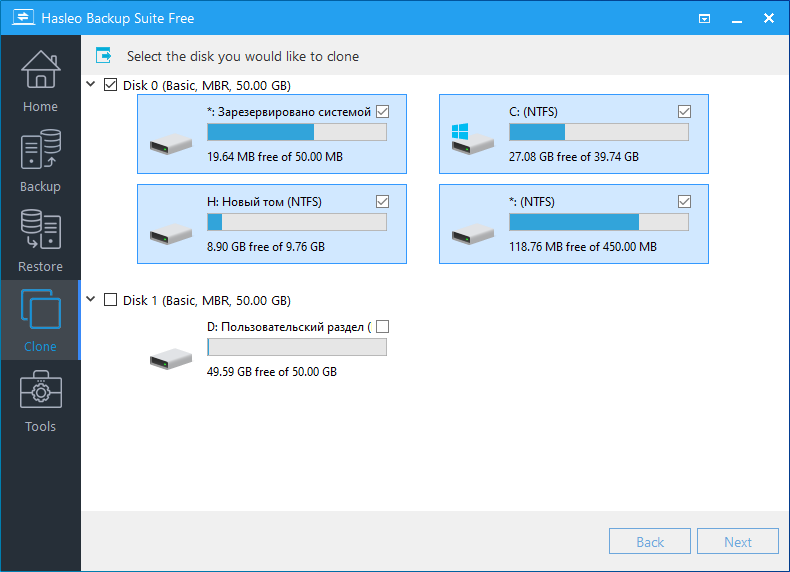Click '19.64 MB free of 50.00 MB' text
The image size is (790, 572).
[x=275, y=157]
